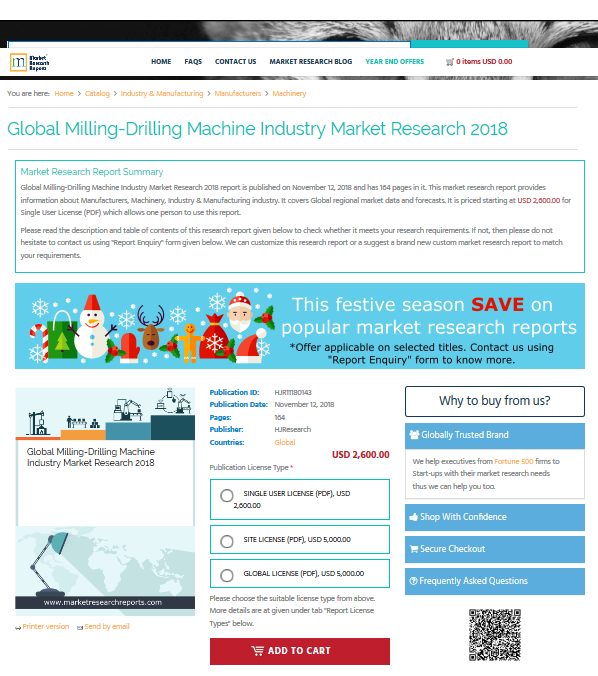This screenshot has height=676, width=598.
Task: Click the Global countries link
Action: pos(285,442)
